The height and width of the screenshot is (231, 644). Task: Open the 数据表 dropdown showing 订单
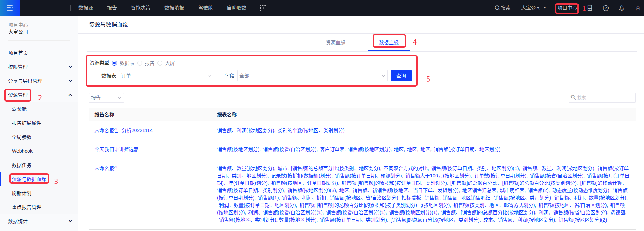(166, 76)
